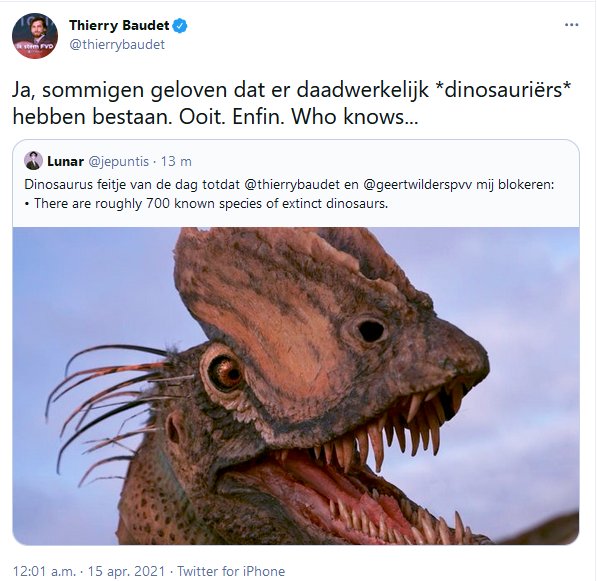Select the 'Who knows...' ending of the tweet

point(355,117)
